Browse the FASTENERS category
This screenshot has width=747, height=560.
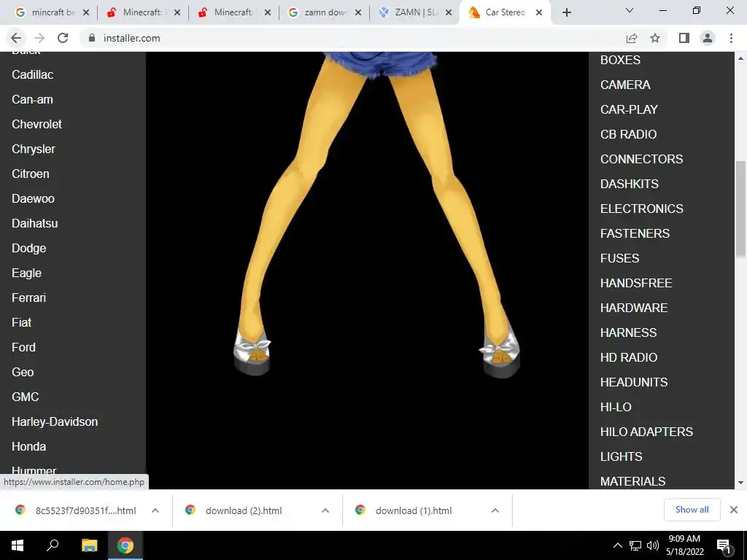[x=635, y=233]
